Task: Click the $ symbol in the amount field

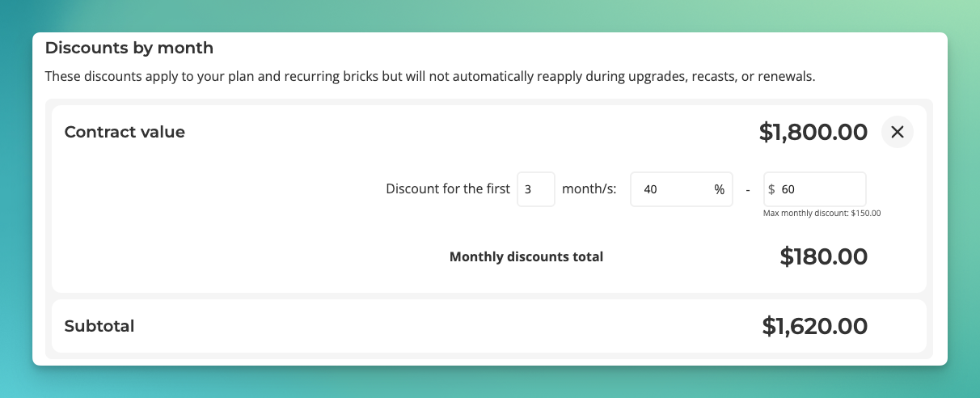Action: point(771,189)
